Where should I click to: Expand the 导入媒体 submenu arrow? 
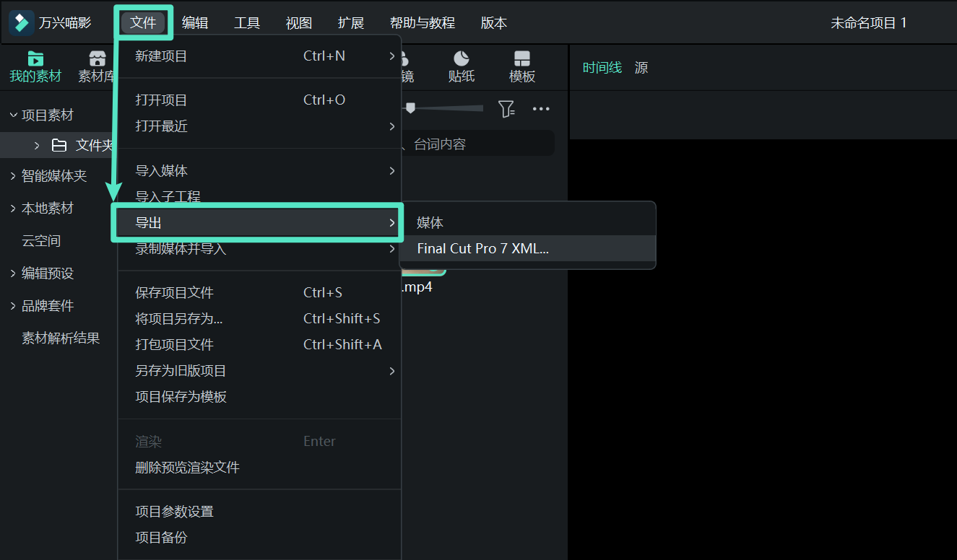click(x=392, y=170)
